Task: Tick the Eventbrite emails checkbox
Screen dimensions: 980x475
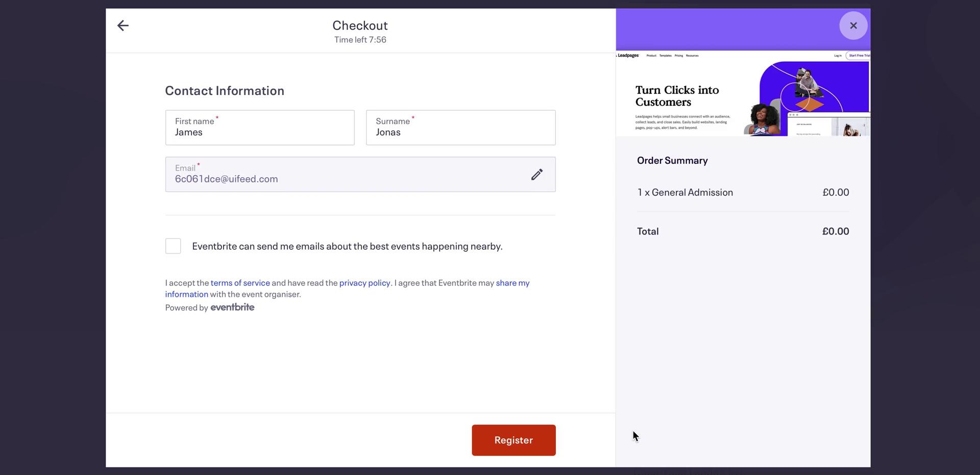Action: (173, 246)
